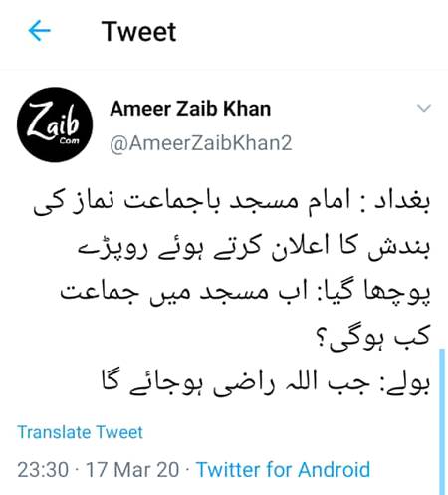Click the 23:30 timestamp

(43, 470)
